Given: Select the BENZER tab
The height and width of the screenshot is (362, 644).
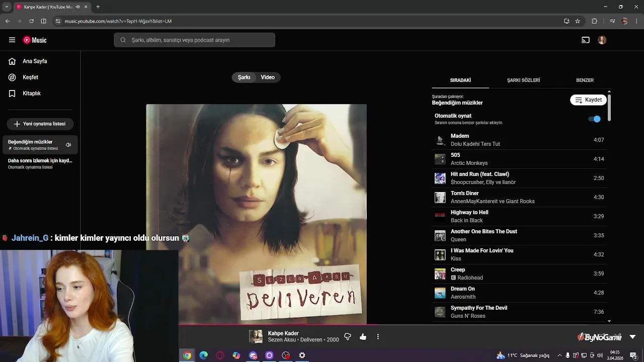Looking at the screenshot, I should coord(585,80).
